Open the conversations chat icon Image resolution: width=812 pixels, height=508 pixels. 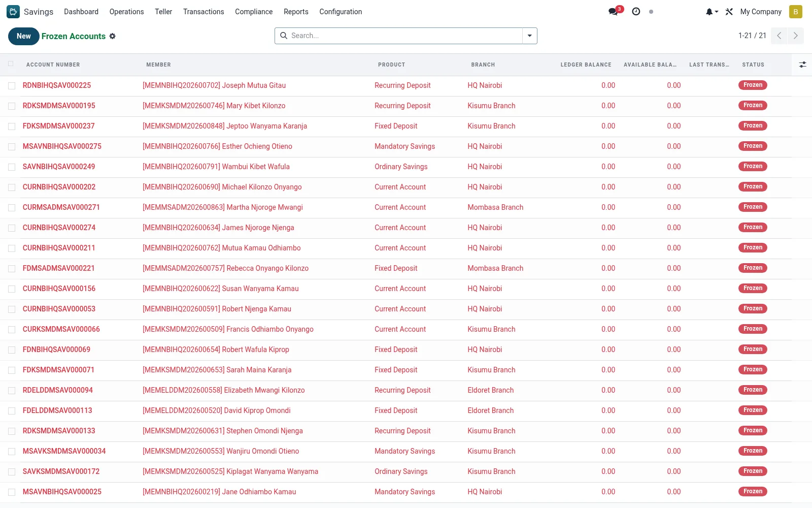614,12
